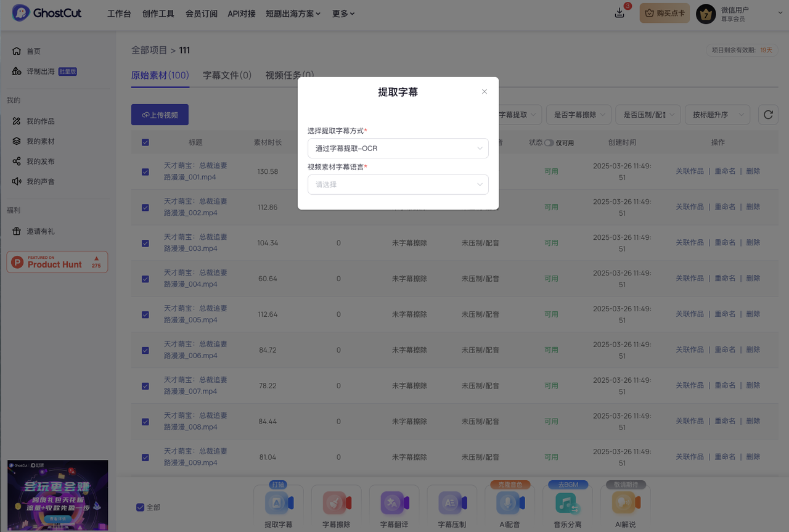This screenshot has width=789, height=532.
Task: Select the AI配音 tool with 克隆音色 badge
Action: (x=510, y=507)
